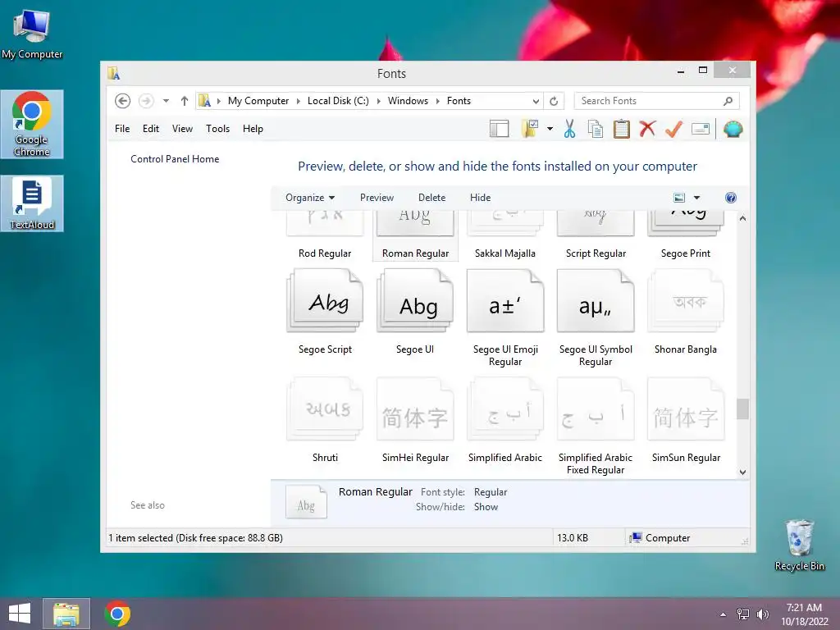Select the Shruti font

click(x=325, y=421)
